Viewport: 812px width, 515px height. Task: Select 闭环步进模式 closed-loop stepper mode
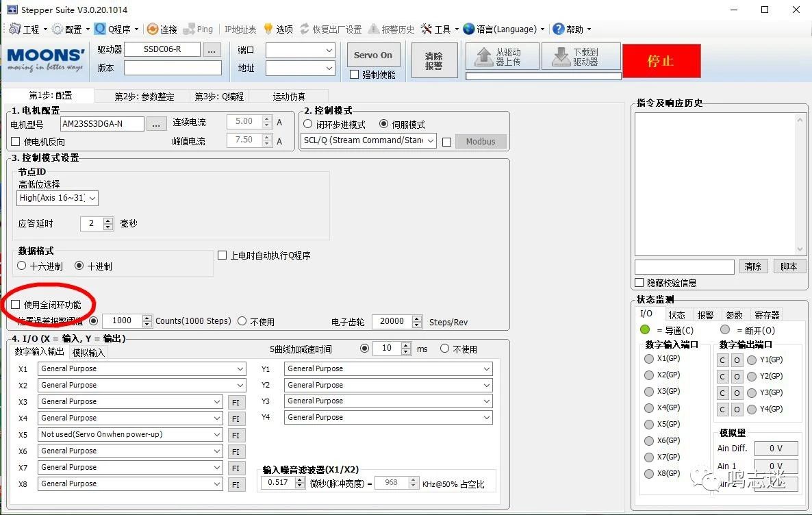pyautogui.click(x=308, y=125)
